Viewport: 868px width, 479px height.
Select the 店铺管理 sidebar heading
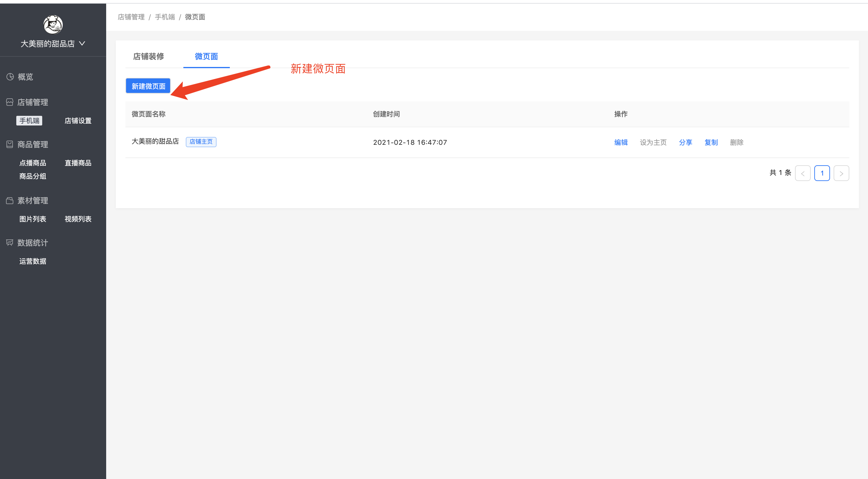[33, 102]
